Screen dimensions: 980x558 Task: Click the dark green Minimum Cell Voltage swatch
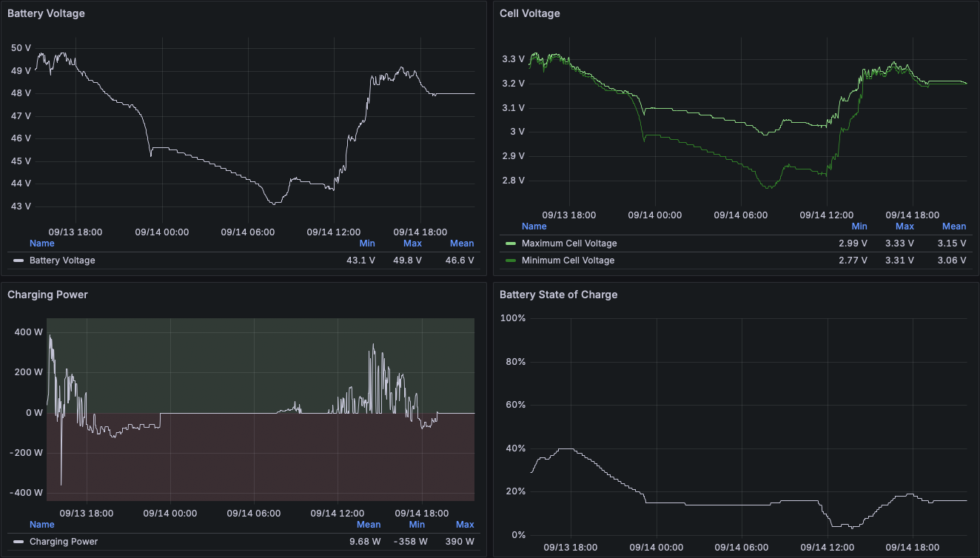[x=511, y=260]
